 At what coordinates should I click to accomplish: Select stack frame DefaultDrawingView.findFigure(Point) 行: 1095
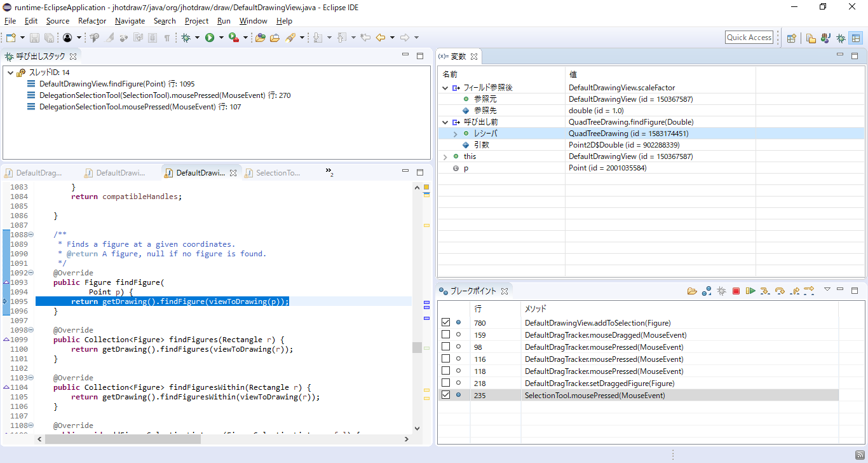coord(117,84)
